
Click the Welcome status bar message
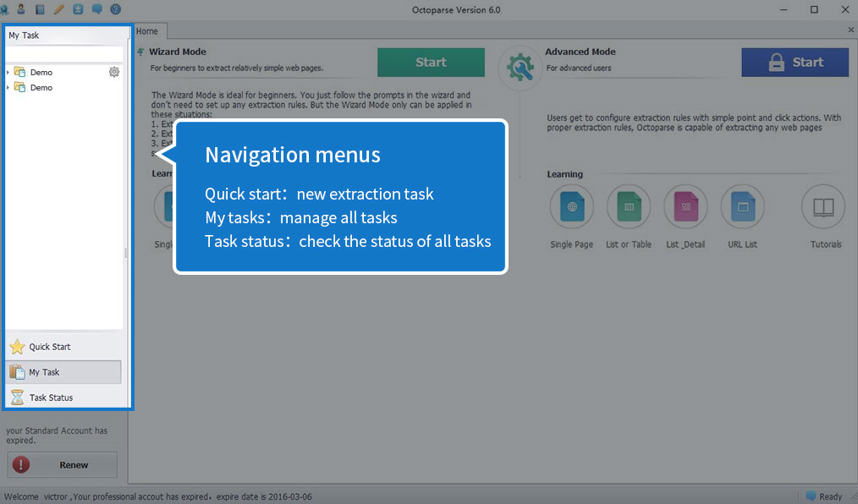tap(158, 496)
